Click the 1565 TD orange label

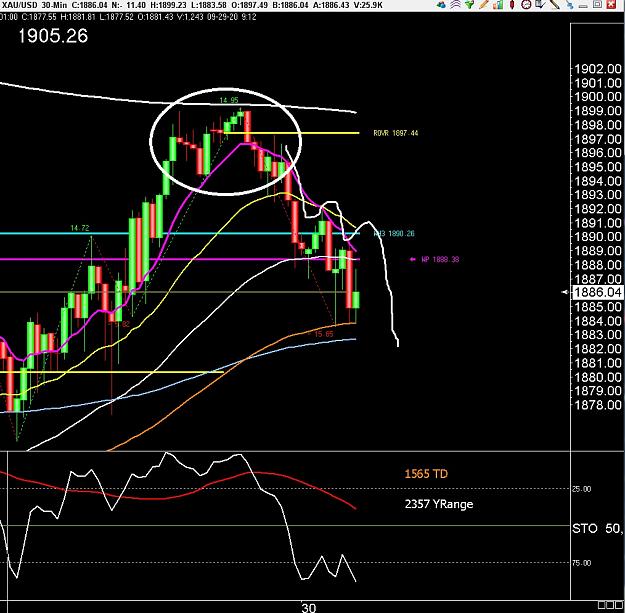click(x=426, y=474)
